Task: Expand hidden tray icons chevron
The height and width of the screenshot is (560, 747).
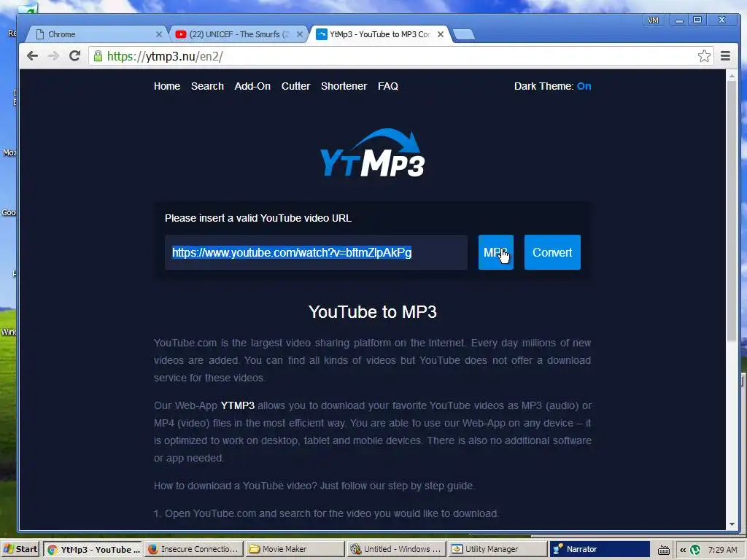Action: 683,550
